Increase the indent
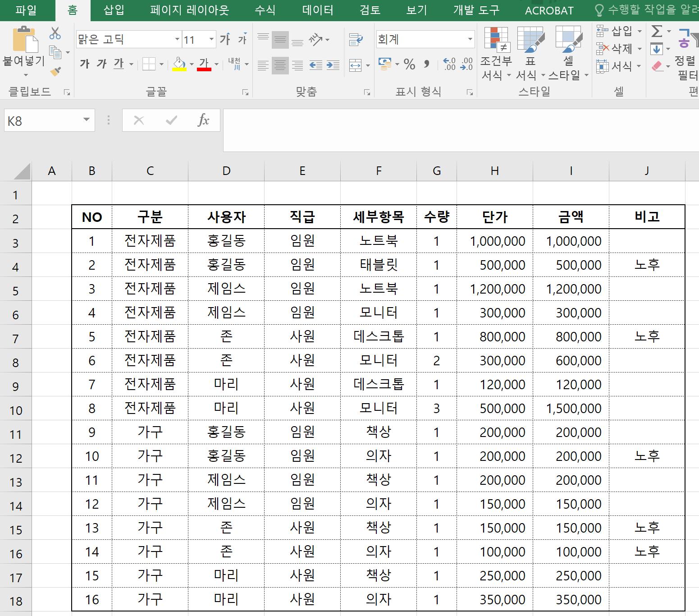Image resolution: width=699 pixels, height=616 pixels. pyautogui.click(x=333, y=65)
